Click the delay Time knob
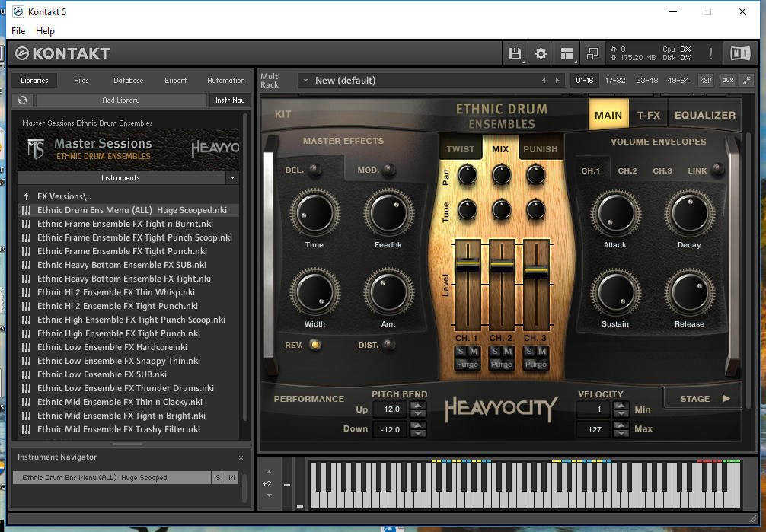The height and width of the screenshot is (532, 766). (x=314, y=213)
